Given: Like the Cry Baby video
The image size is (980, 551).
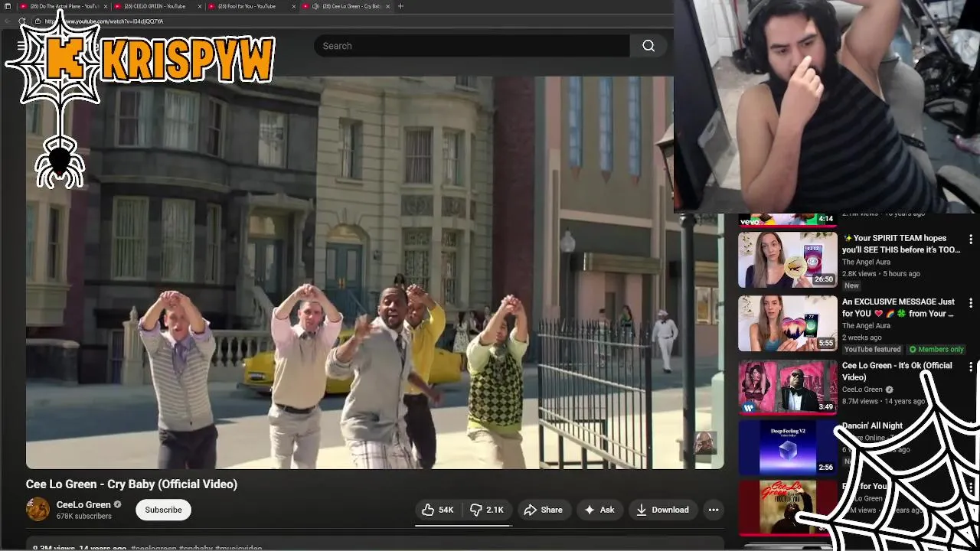Looking at the screenshot, I should click(x=438, y=510).
